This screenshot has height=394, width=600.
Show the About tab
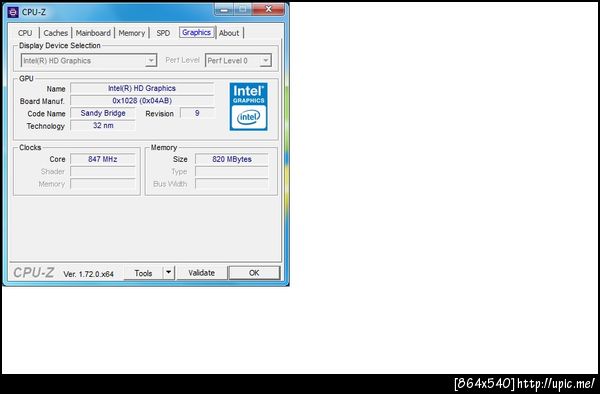(229, 33)
